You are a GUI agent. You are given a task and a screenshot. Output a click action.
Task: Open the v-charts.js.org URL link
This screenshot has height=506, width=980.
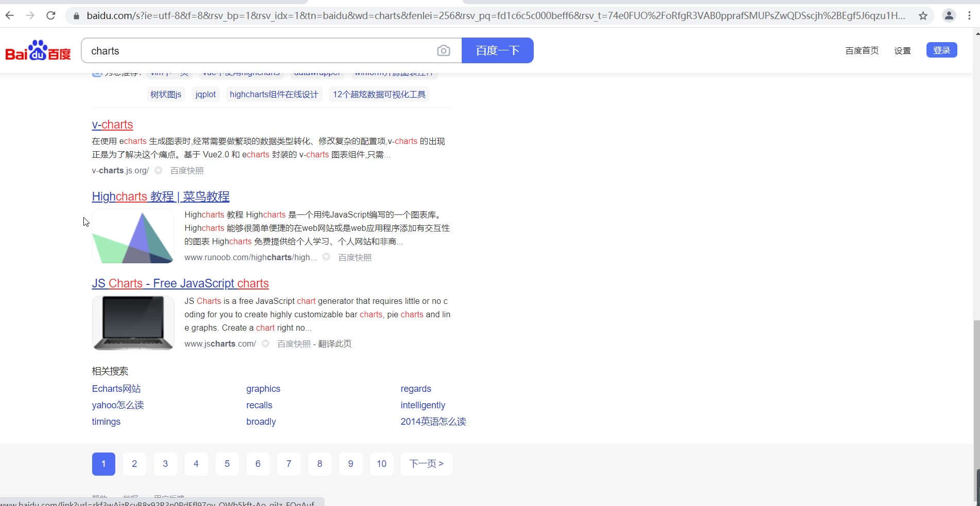coord(120,170)
